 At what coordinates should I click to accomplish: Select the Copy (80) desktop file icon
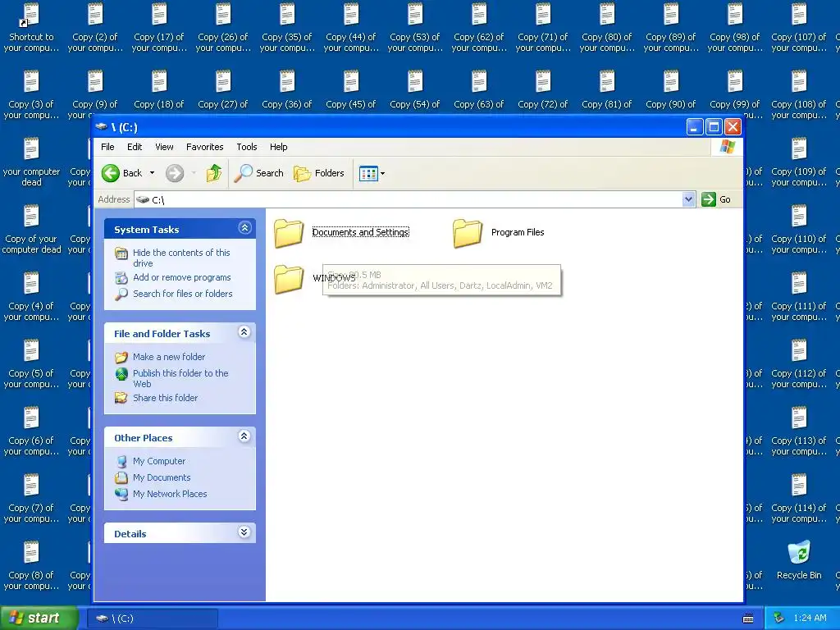tap(607, 15)
